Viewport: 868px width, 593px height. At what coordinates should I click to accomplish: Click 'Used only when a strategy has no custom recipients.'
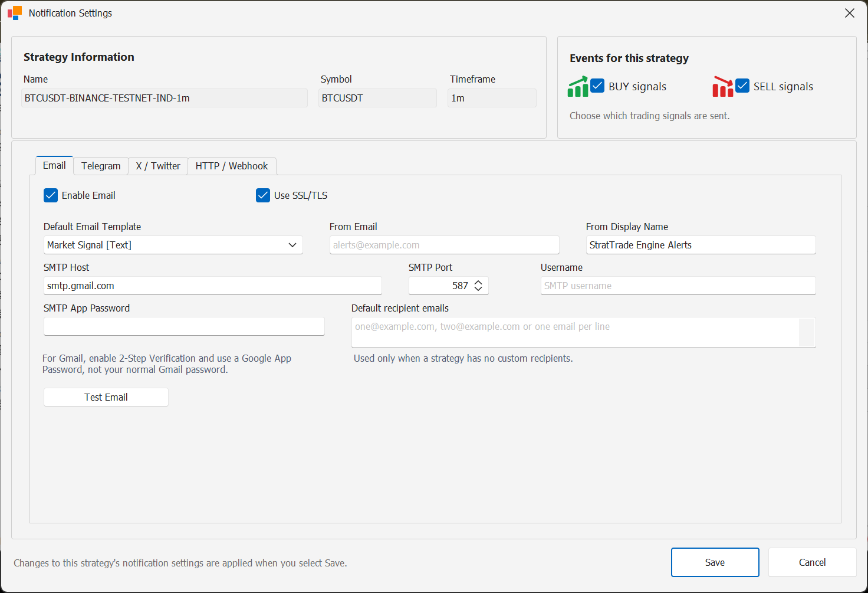pyautogui.click(x=463, y=358)
